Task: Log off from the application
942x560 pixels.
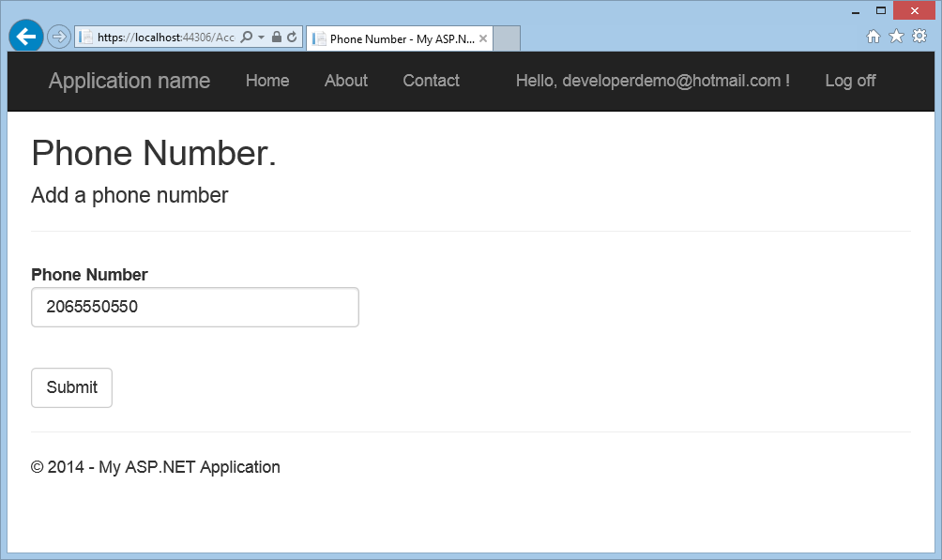Action: (x=849, y=81)
